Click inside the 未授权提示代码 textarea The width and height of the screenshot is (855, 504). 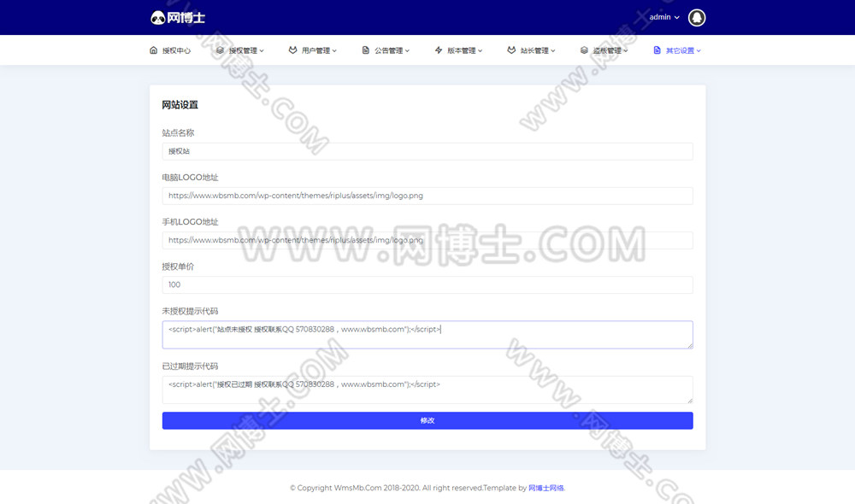427,335
